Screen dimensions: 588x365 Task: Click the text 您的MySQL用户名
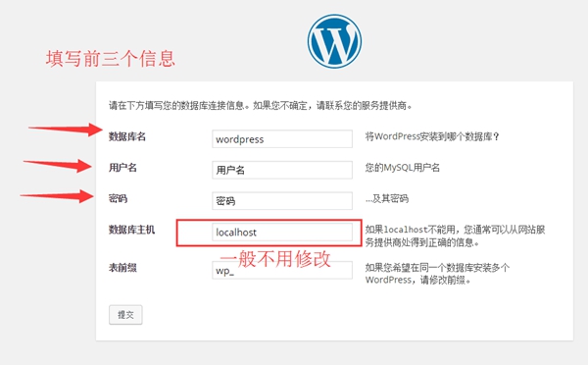(x=403, y=168)
